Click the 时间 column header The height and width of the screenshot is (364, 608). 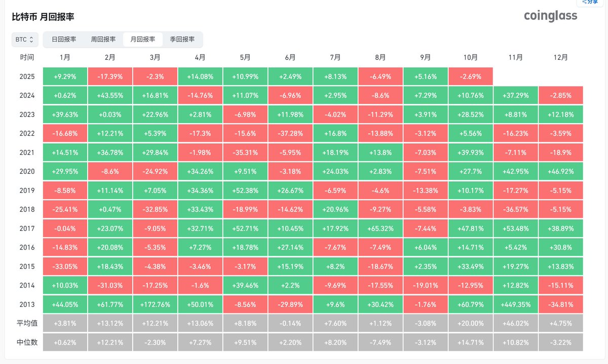point(27,58)
